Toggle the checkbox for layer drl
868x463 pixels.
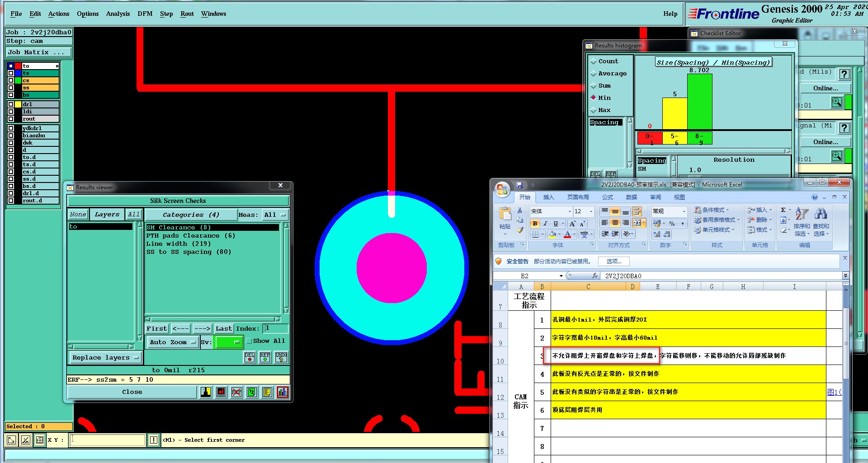(11, 104)
